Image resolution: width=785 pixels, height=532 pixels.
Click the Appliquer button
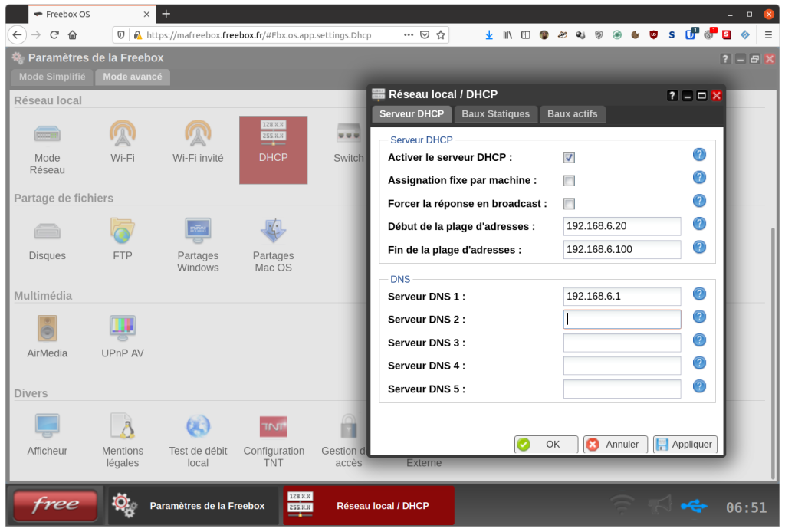coord(685,445)
